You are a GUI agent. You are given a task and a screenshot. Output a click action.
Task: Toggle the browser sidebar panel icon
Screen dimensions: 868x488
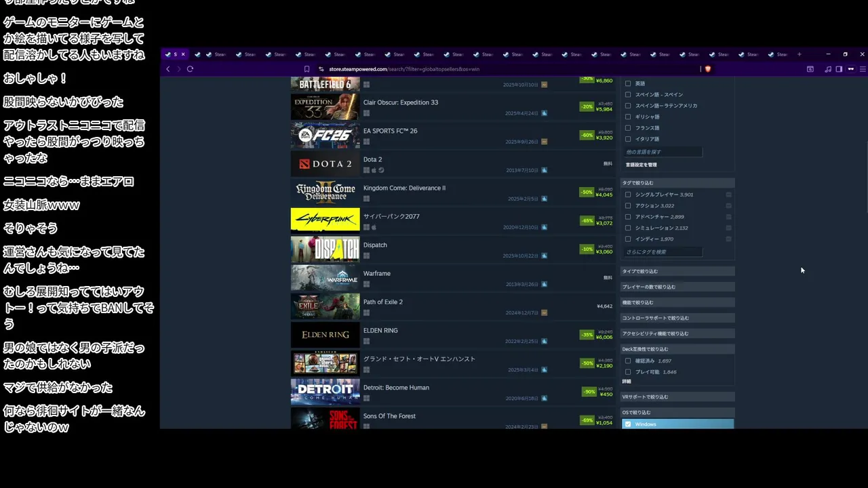point(839,69)
